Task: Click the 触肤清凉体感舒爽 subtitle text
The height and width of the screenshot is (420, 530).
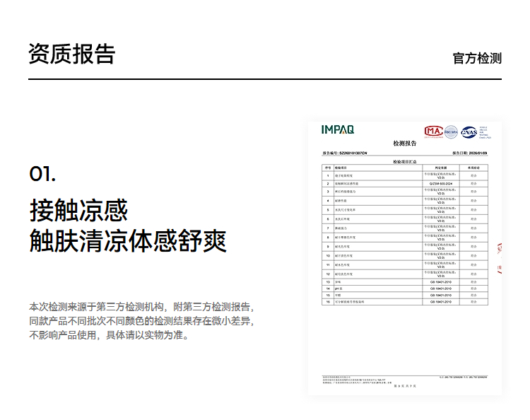Action: point(127,241)
